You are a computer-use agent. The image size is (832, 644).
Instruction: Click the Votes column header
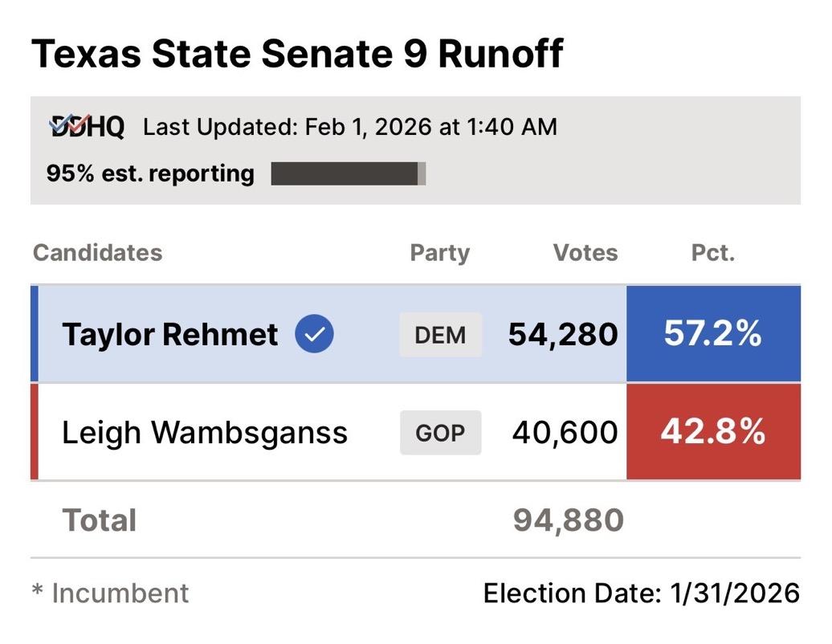coord(585,253)
